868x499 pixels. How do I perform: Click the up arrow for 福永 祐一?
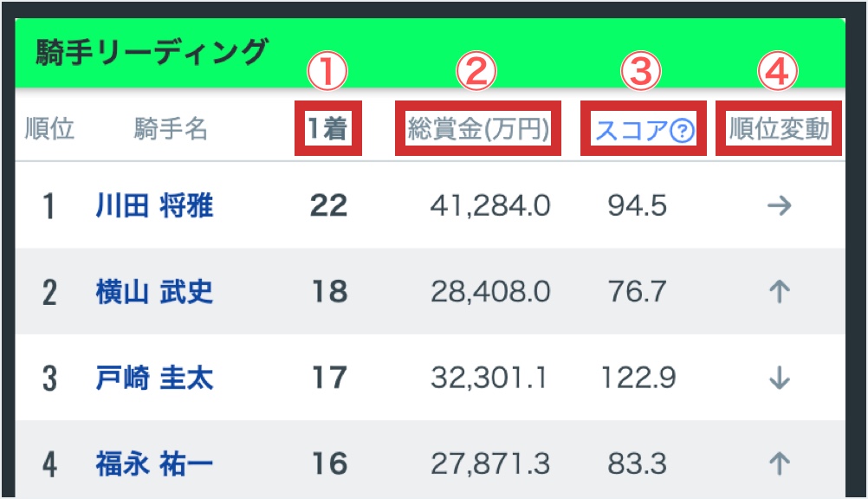(780, 464)
